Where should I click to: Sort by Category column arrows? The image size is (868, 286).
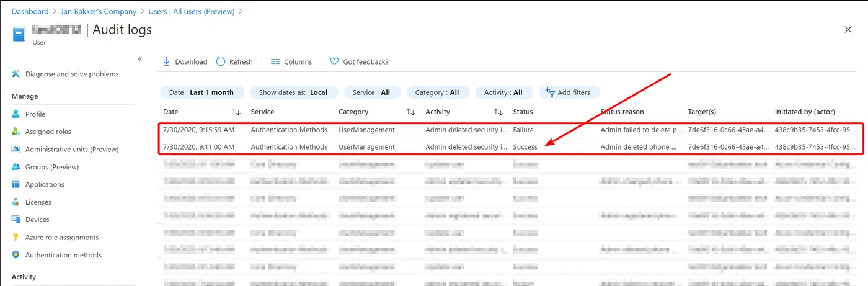point(410,112)
